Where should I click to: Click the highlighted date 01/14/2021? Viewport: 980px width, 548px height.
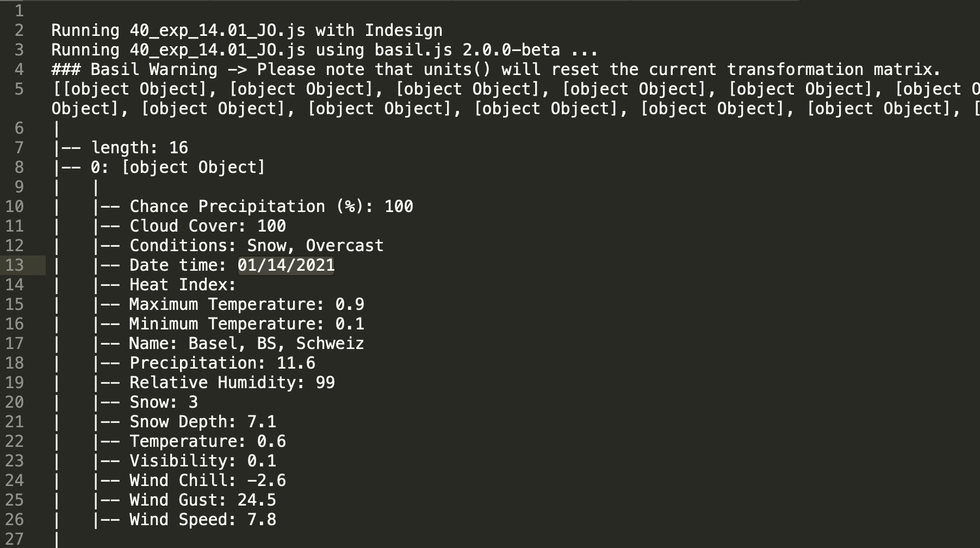pyautogui.click(x=286, y=265)
